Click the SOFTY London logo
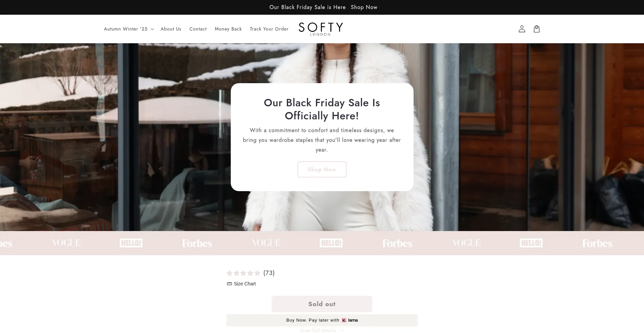644x333 pixels. pyautogui.click(x=321, y=29)
